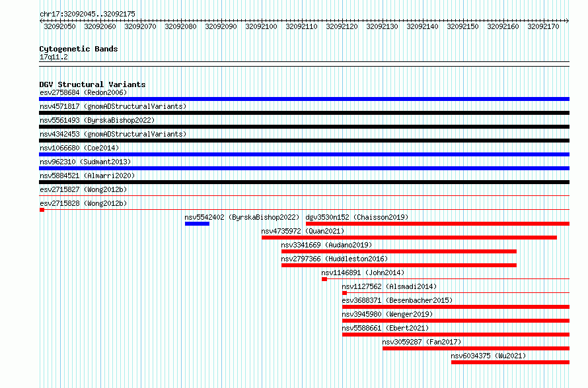588x388 pixels.
Task: Click the blue bar under nsv1066680 (Coe2014)
Action: pos(304,154)
